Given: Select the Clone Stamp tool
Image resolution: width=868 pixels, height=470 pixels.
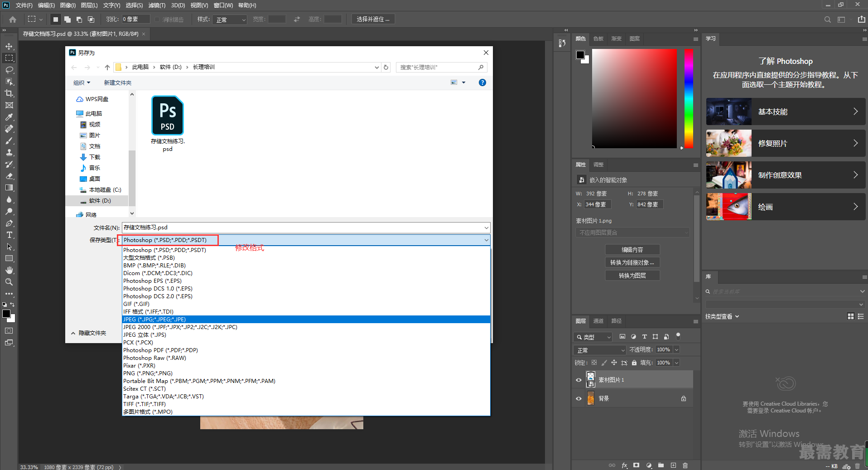Looking at the screenshot, I should (9, 152).
